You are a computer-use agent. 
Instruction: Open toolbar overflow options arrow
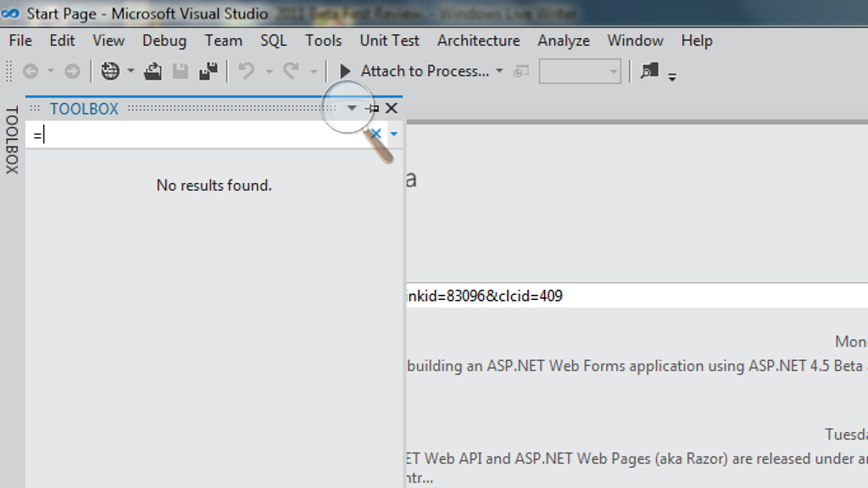coord(672,77)
